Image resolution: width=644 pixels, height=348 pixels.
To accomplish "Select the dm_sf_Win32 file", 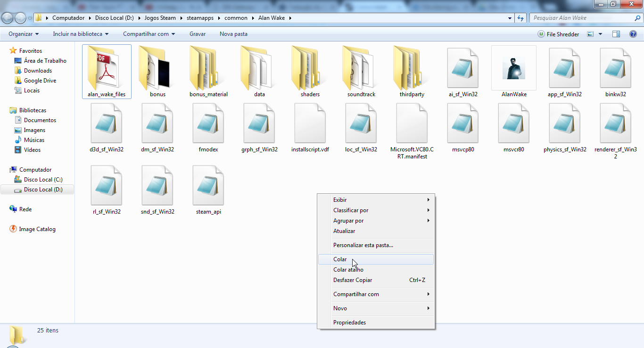I will coord(157,127).
